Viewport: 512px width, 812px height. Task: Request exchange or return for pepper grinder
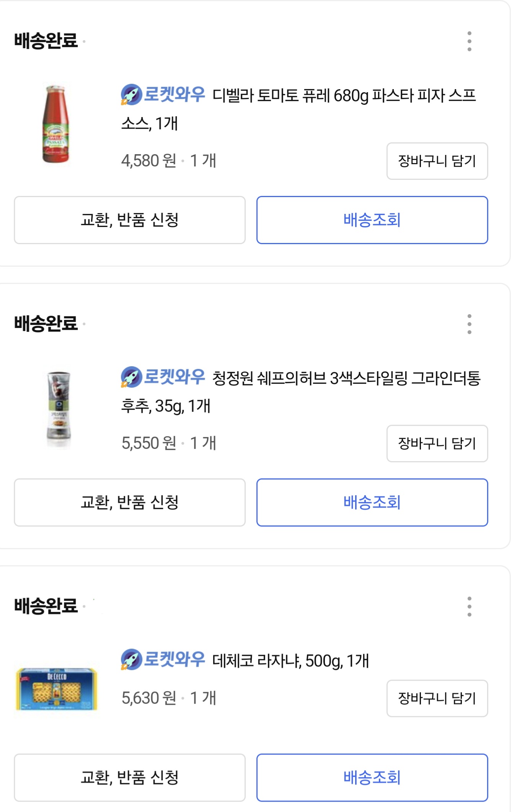point(130,502)
